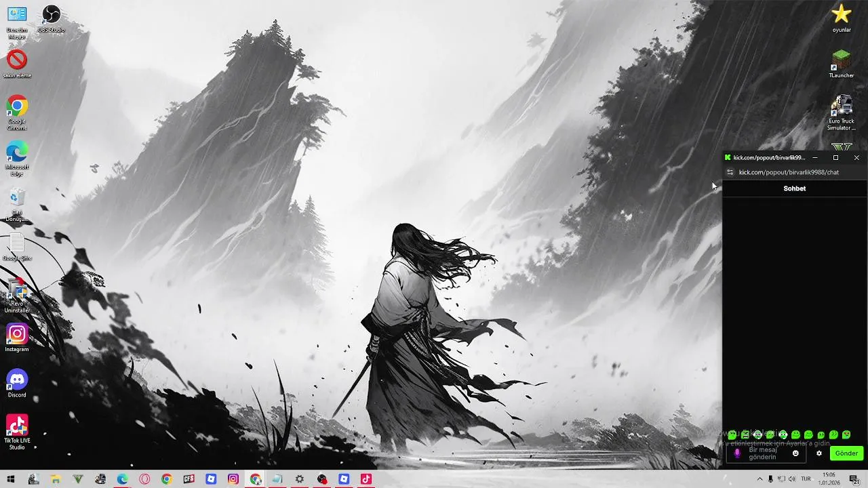Image resolution: width=868 pixels, height=488 pixels.
Task: Open Opera browser on the taskbar
Action: tap(144, 479)
